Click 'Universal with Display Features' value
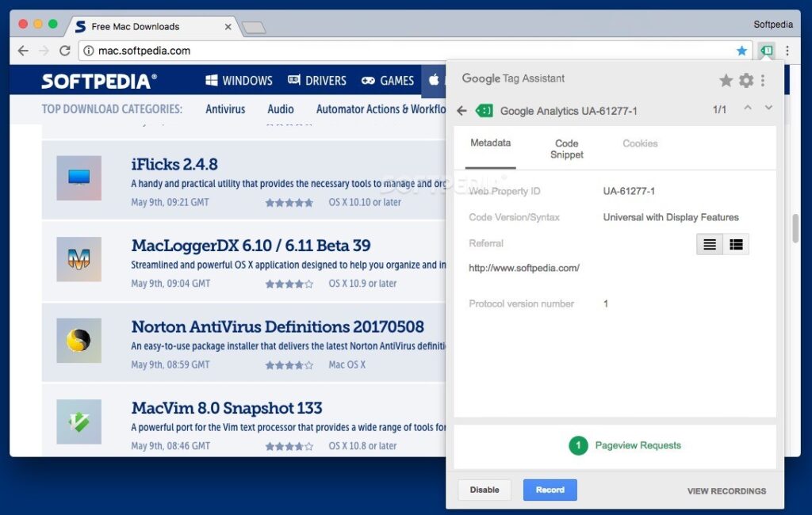Screen dimensions: 812x515 [671, 217]
